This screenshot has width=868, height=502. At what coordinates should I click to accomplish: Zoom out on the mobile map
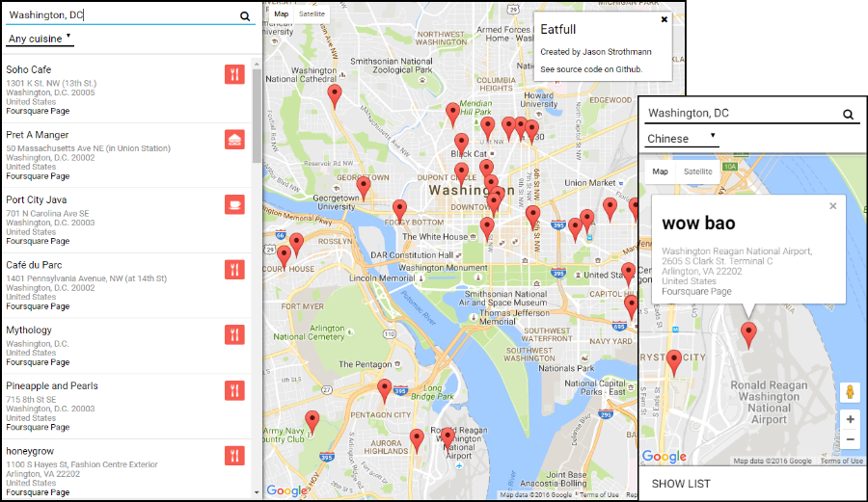[851, 439]
